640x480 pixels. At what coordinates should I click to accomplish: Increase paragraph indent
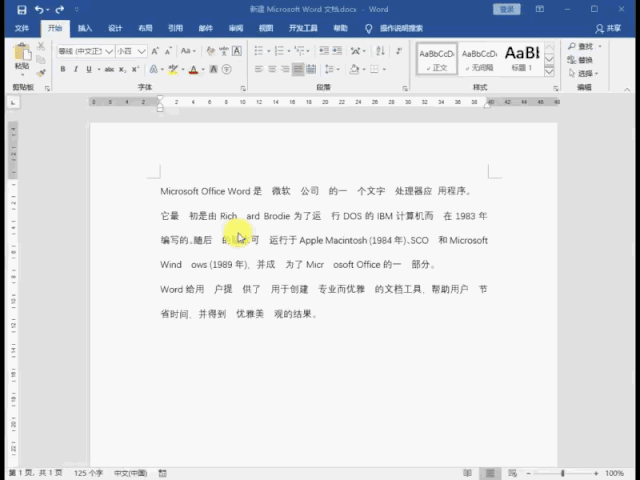337,51
